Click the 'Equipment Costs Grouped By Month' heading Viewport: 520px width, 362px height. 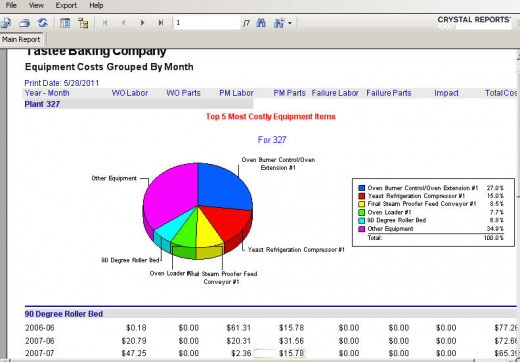(x=109, y=67)
